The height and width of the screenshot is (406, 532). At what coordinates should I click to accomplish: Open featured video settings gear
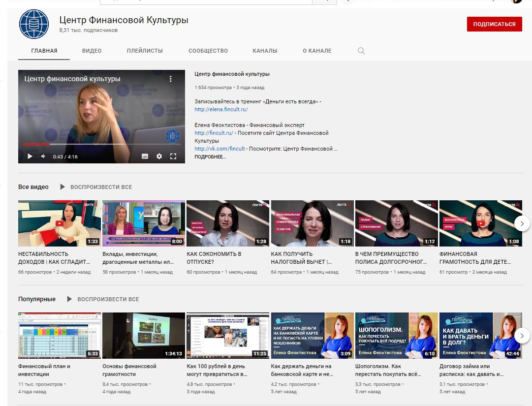[x=159, y=156]
